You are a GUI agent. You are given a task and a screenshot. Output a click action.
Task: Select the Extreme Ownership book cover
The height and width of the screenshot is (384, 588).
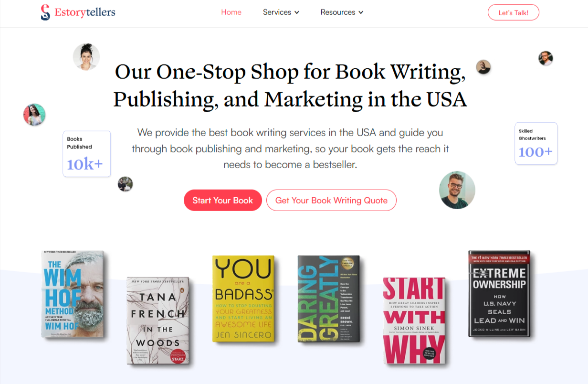coord(499,294)
